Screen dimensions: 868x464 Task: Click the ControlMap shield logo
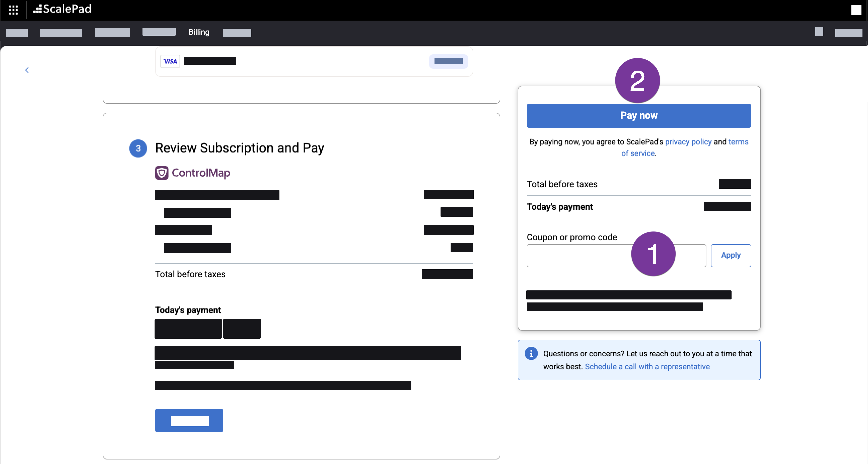[161, 173]
